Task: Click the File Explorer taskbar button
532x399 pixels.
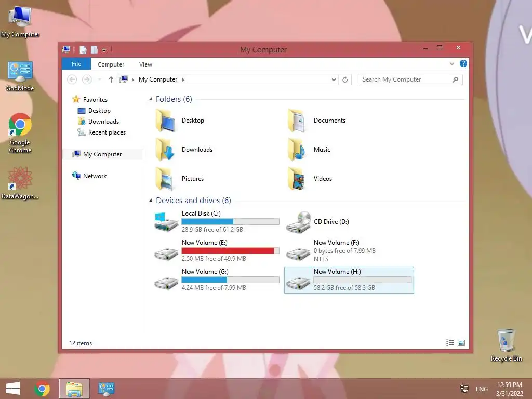Action: click(x=74, y=389)
